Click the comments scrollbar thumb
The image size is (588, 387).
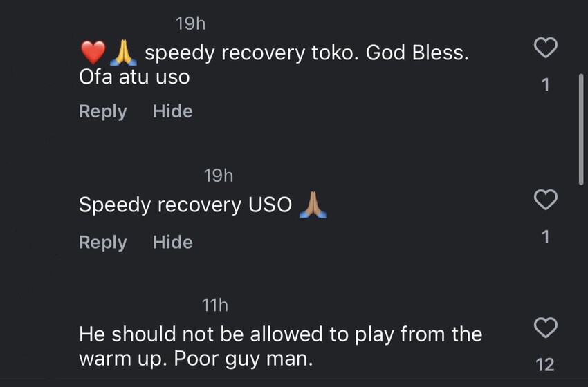click(x=580, y=129)
